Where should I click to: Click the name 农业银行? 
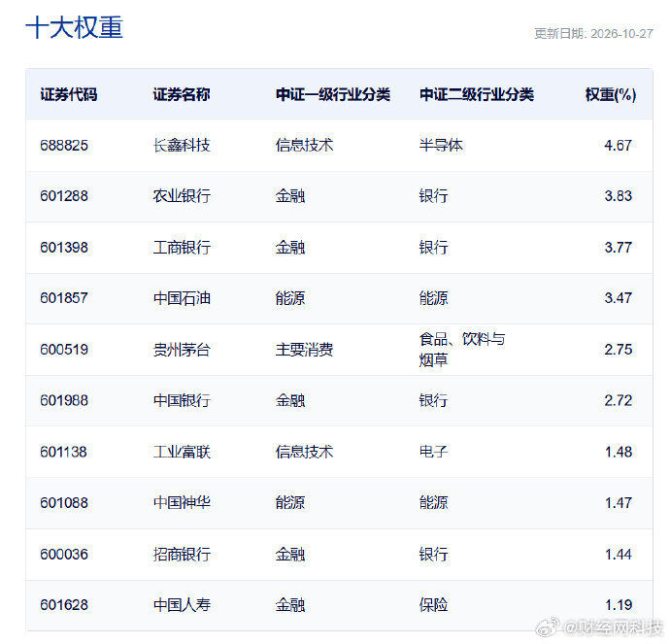click(x=182, y=196)
